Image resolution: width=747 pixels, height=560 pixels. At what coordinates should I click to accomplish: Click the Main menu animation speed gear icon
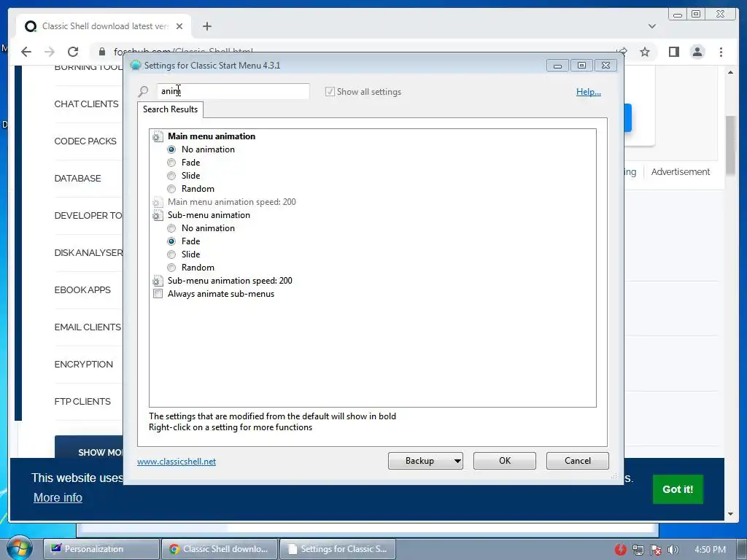[158, 203]
